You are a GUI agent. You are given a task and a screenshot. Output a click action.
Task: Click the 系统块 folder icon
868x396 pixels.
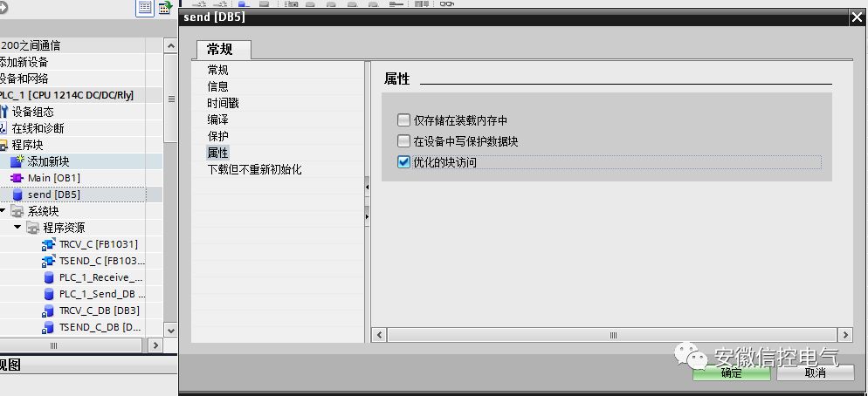17,211
